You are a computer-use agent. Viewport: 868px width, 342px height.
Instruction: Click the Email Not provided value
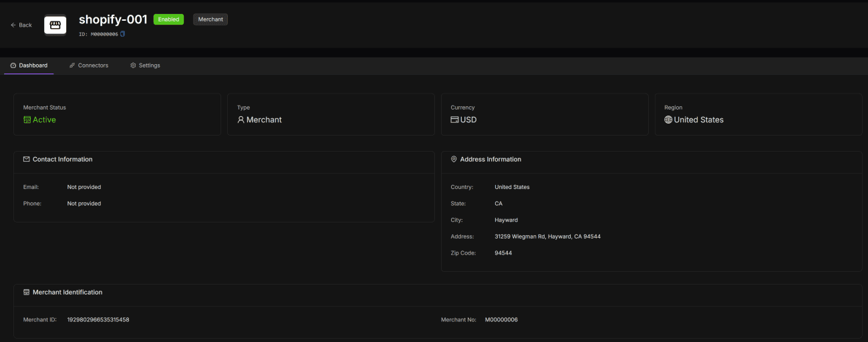[x=84, y=187]
